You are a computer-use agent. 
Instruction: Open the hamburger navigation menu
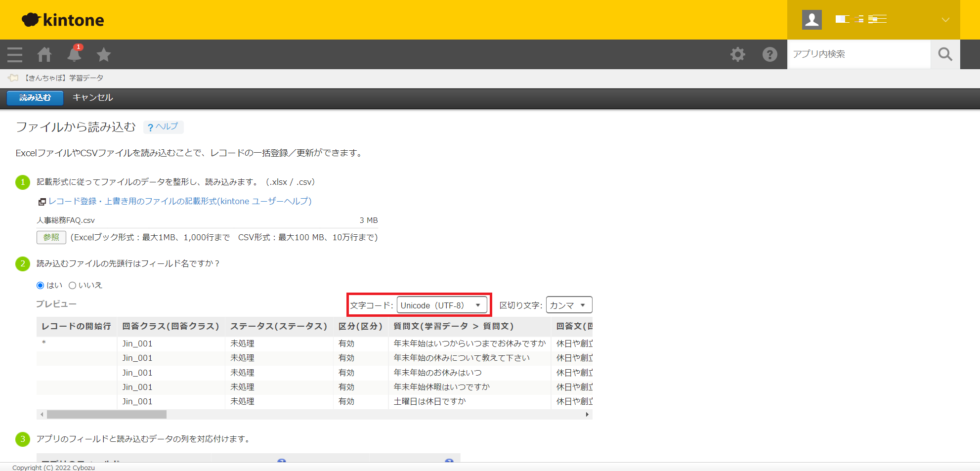coord(15,54)
